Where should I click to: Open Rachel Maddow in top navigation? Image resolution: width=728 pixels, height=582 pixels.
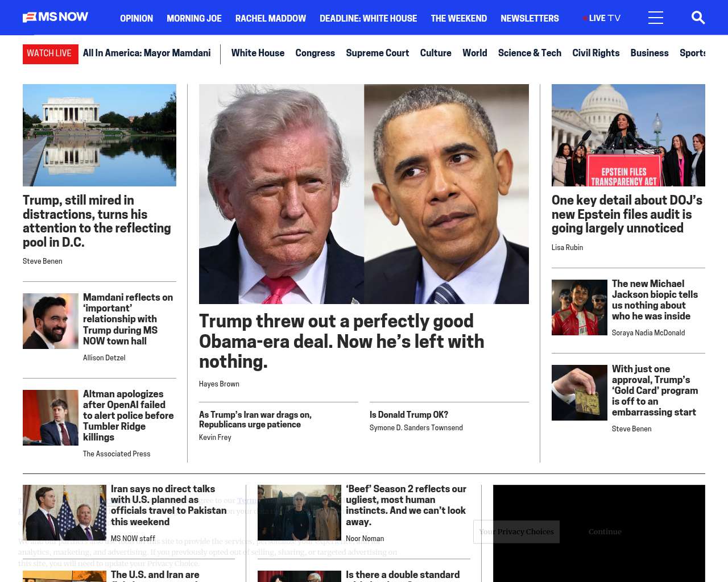pos(271,18)
